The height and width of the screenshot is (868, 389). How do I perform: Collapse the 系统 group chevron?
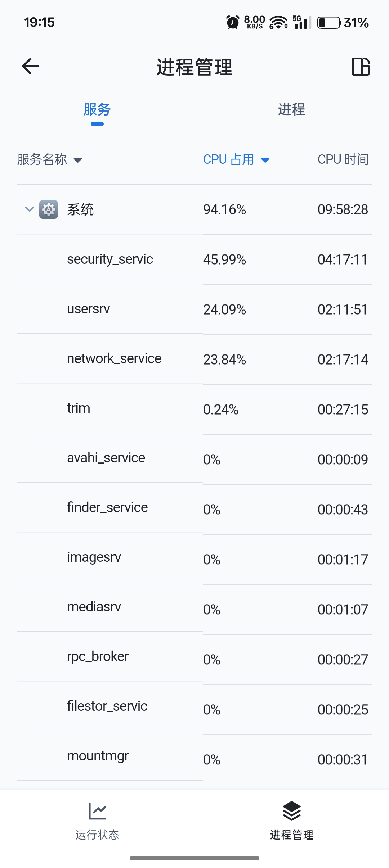29,209
